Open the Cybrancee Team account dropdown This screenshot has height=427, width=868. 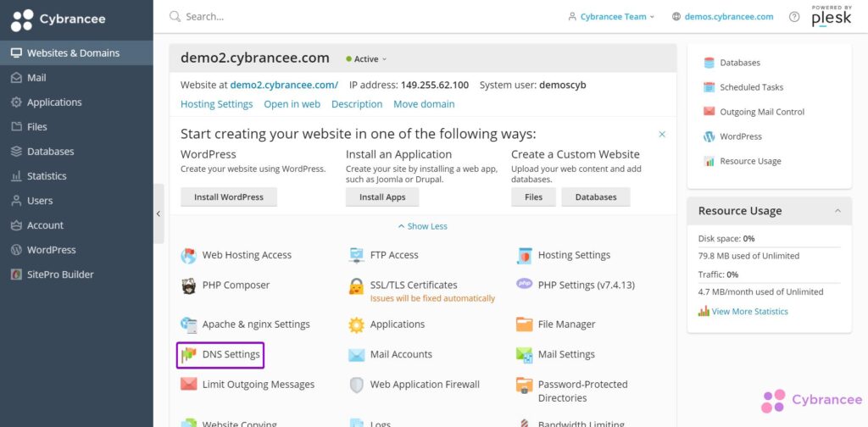(611, 17)
